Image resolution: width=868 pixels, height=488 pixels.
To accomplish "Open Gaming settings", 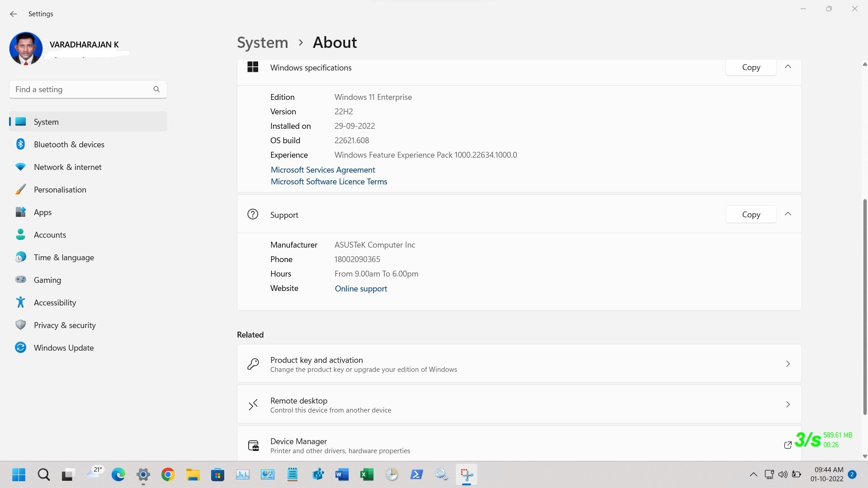I will 47,280.
